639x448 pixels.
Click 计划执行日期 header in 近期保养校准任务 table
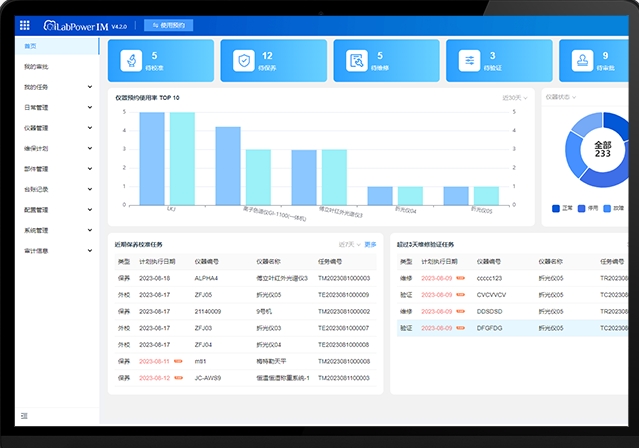[157, 261]
